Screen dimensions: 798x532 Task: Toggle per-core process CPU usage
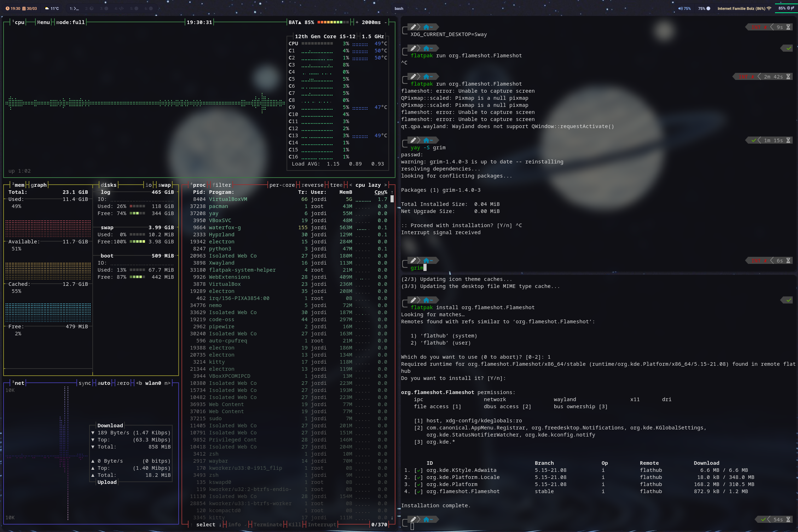pos(282,185)
